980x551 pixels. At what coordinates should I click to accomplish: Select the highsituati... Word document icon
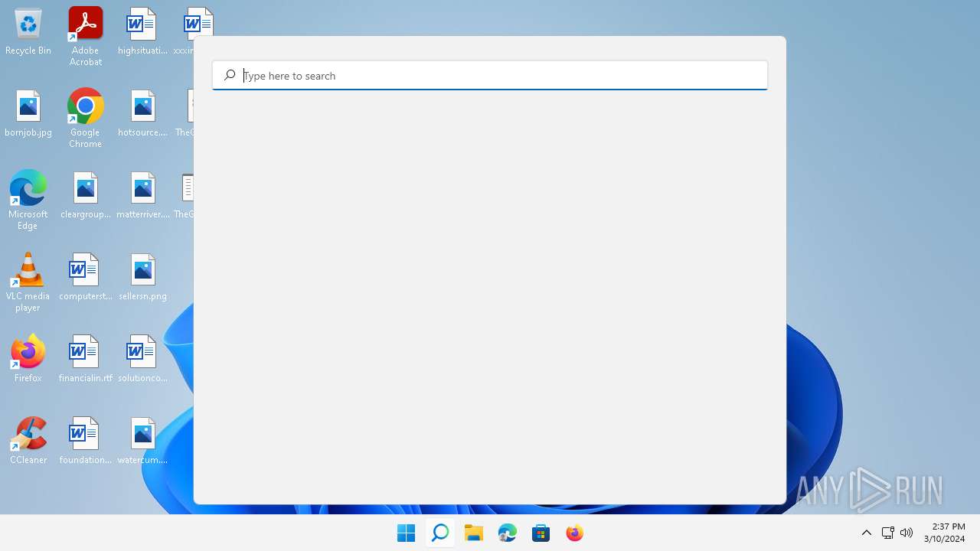tap(142, 32)
